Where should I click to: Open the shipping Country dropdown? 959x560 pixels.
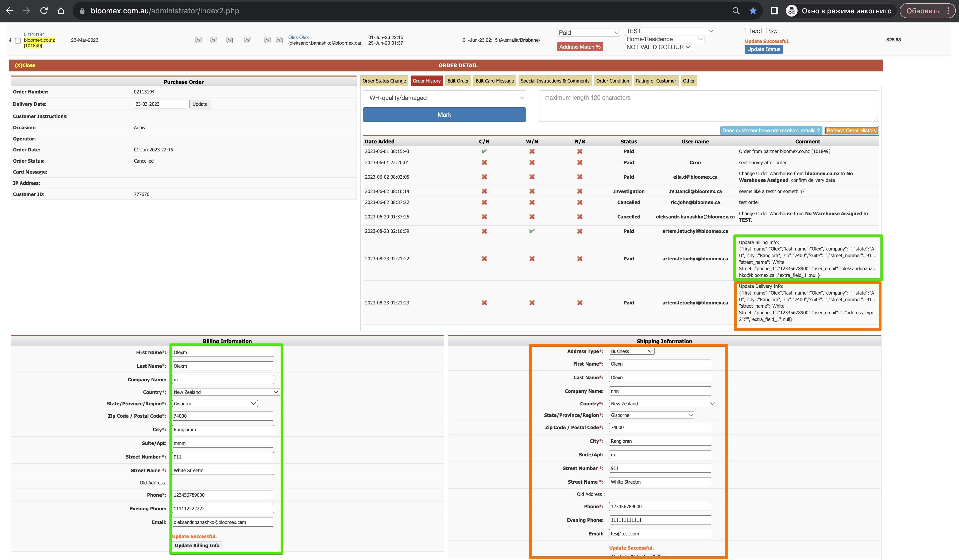663,403
